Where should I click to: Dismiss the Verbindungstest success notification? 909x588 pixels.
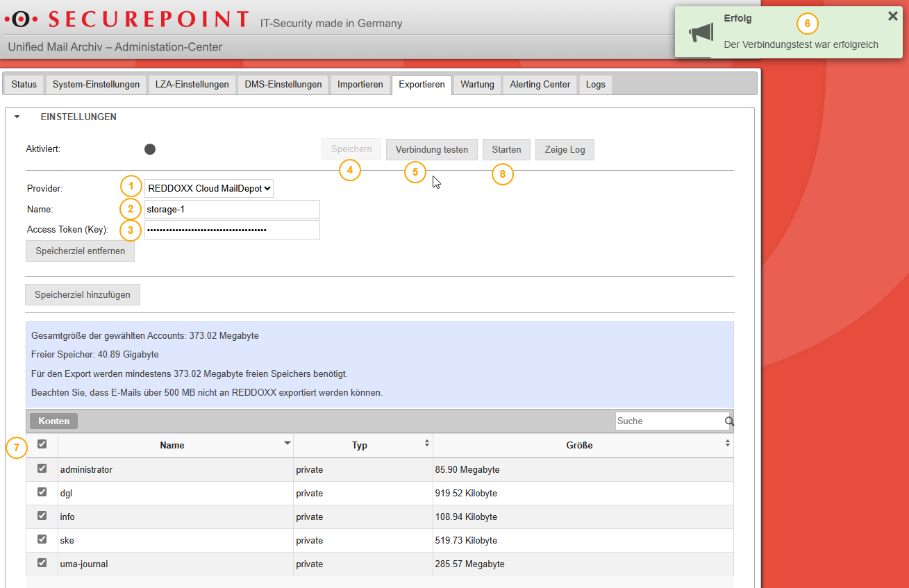point(892,15)
